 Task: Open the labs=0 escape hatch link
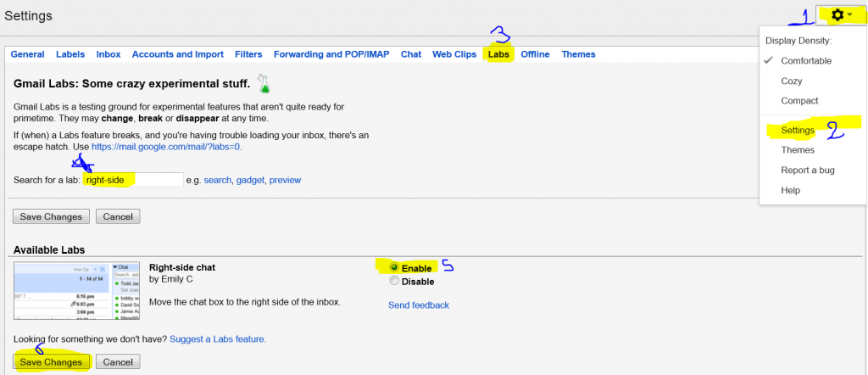click(x=167, y=148)
